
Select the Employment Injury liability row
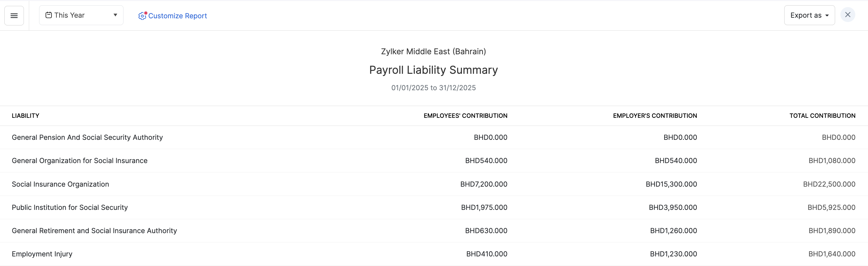point(42,254)
